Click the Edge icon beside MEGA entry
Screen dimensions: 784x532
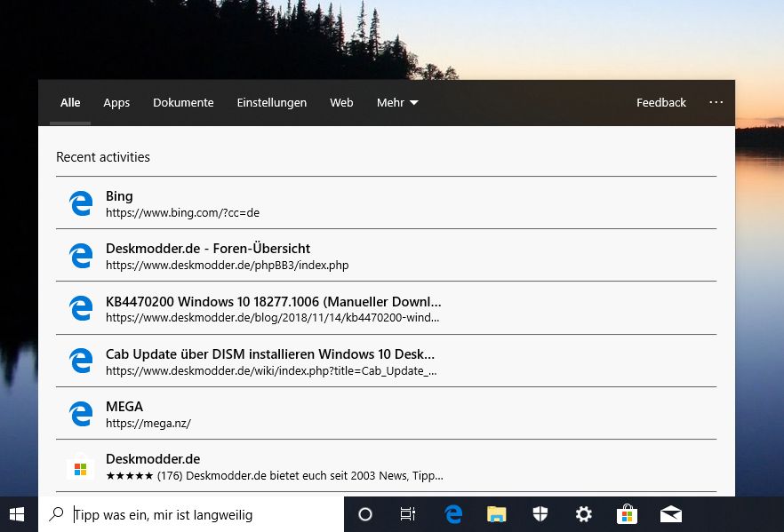click(81, 414)
